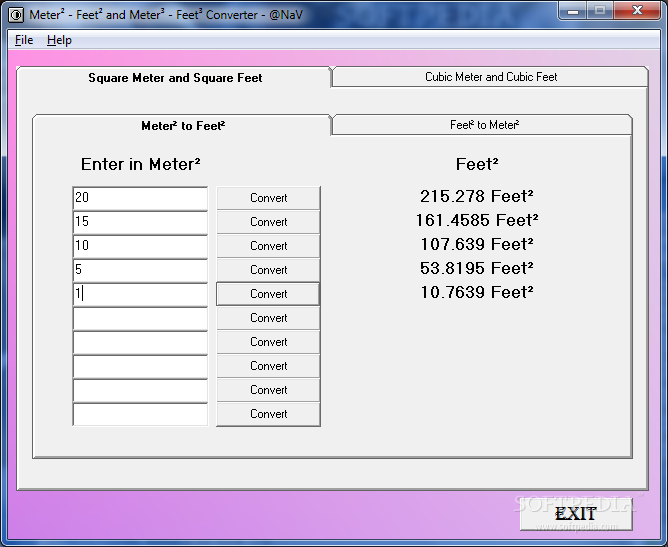This screenshot has height=547, width=668.
Task: Click Convert beside the field containing 20
Action: click(268, 198)
